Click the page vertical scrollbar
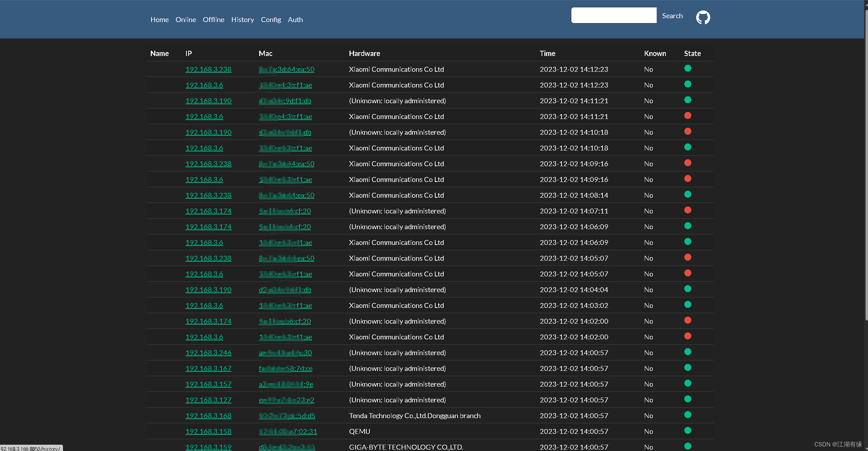The height and width of the screenshot is (451, 868). [x=866, y=164]
